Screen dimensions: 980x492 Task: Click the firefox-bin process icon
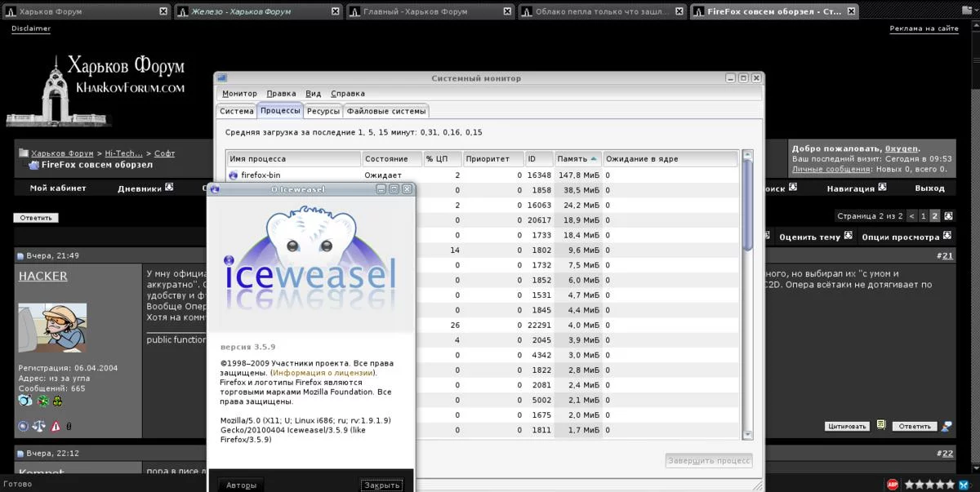point(234,175)
